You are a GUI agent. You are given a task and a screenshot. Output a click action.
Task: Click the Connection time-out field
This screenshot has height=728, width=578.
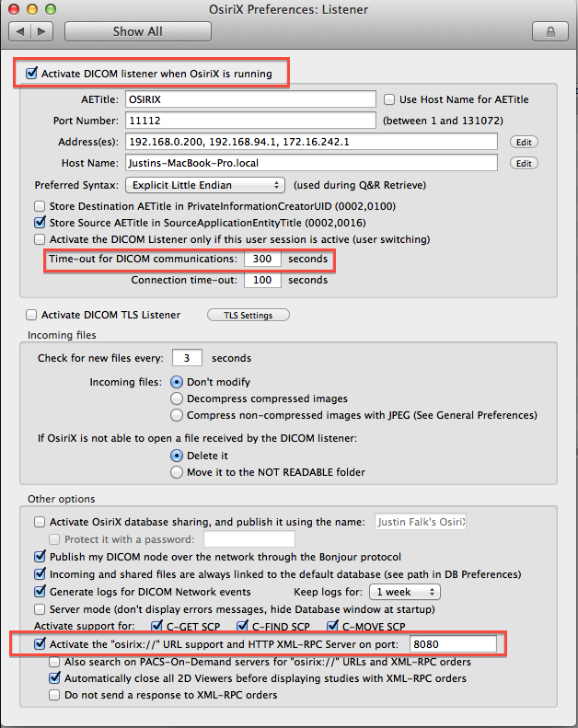coord(262,280)
